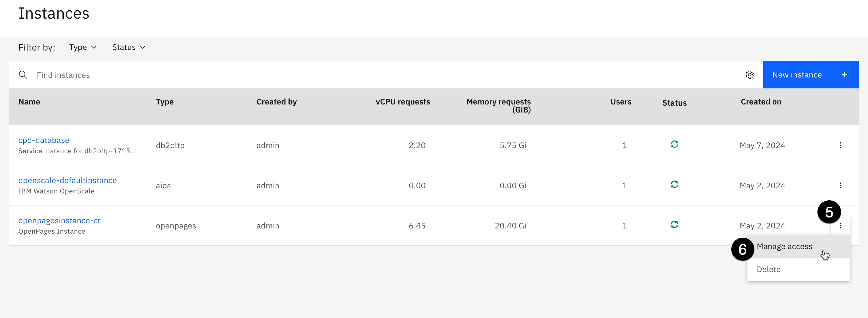
Task: Expand the Status filter dropdown
Action: [x=129, y=47]
